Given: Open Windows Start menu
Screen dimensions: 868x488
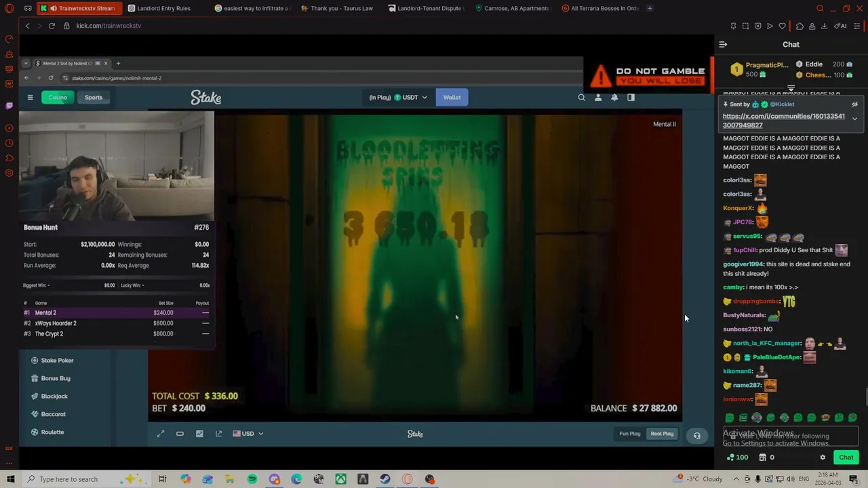Looking at the screenshot, I should [x=10, y=479].
